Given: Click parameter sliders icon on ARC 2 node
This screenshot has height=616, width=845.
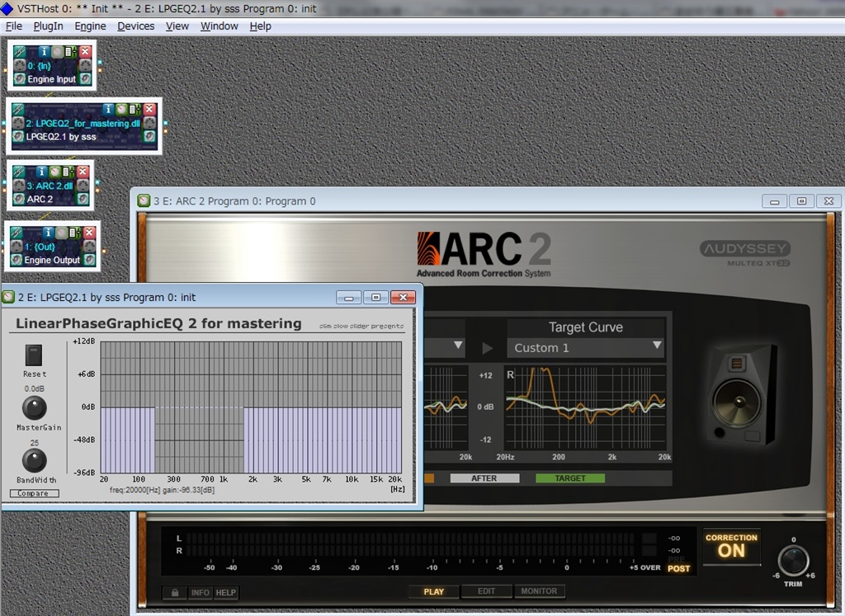Looking at the screenshot, I should click(68, 172).
